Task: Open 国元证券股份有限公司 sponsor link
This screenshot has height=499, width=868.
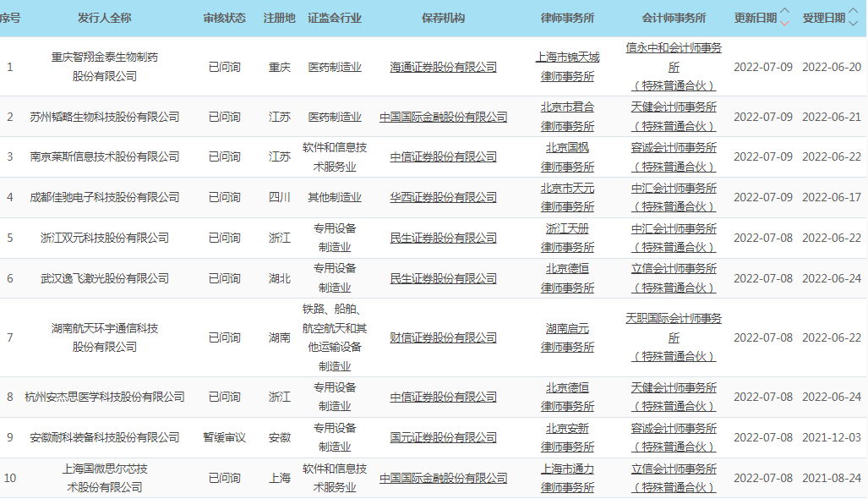Action: [x=443, y=437]
